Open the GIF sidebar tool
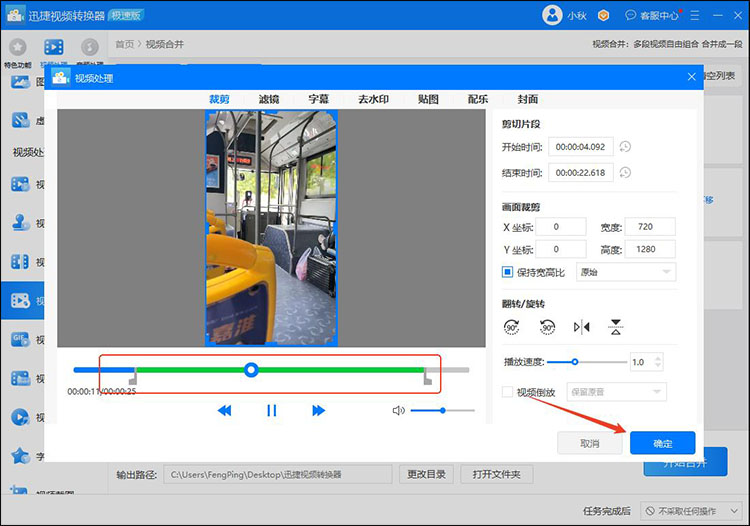750x526 pixels. click(20, 340)
